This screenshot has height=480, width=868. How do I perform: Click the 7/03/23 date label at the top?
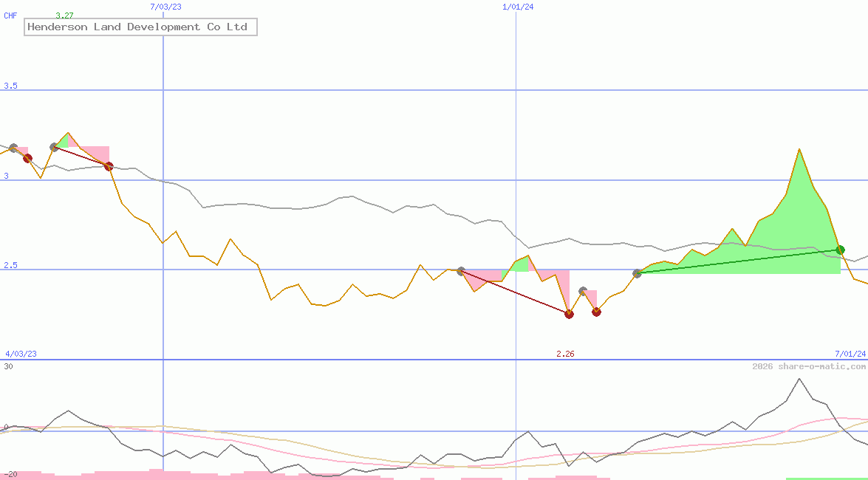pos(165,7)
